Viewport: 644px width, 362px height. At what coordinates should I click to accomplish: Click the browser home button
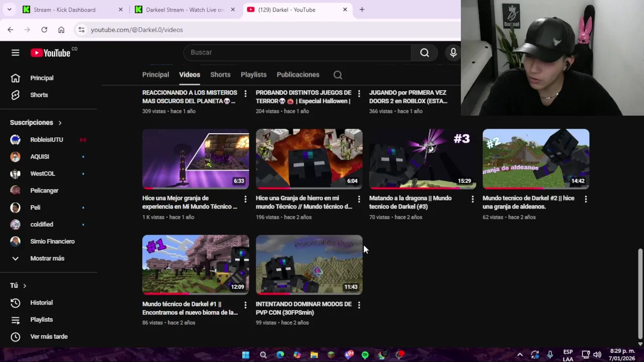coord(61,30)
